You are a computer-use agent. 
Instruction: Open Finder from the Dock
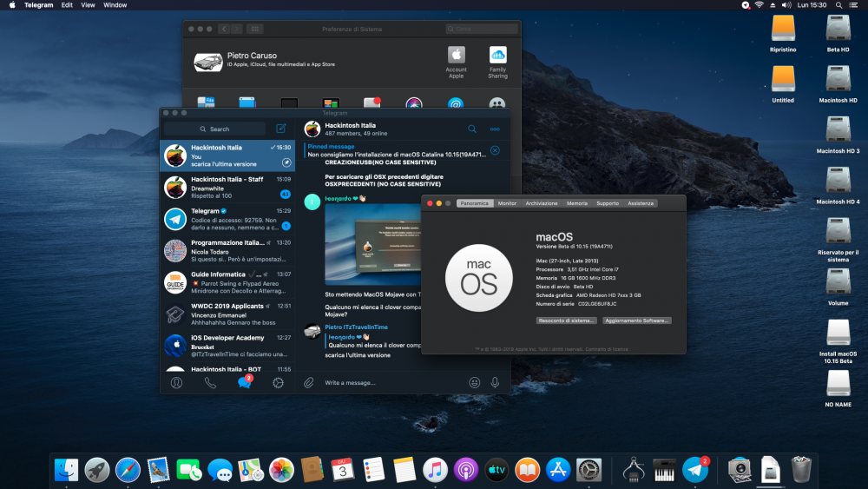(x=67, y=470)
